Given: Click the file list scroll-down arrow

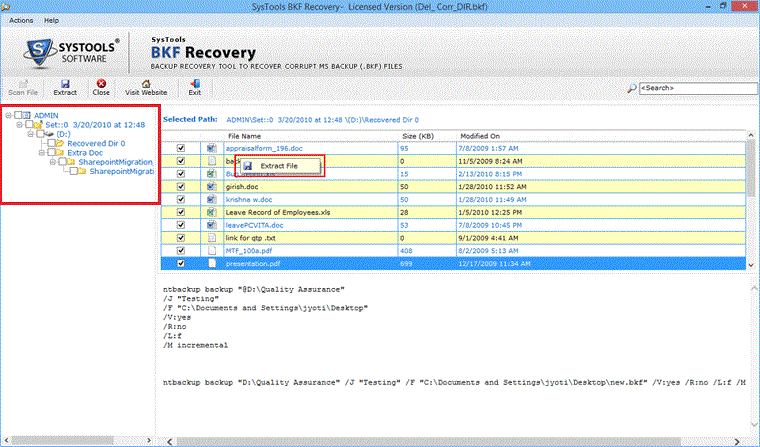Looking at the screenshot, I should (751, 265).
